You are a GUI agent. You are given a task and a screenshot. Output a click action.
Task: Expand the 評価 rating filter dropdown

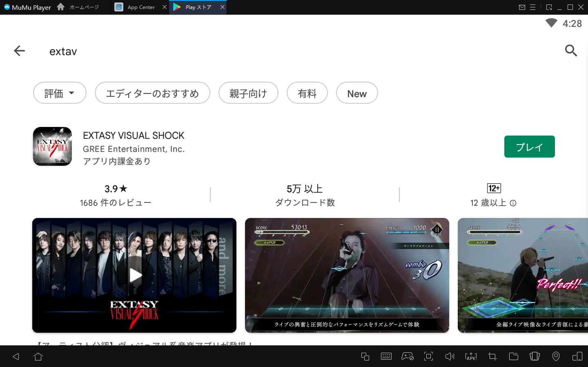tap(60, 93)
